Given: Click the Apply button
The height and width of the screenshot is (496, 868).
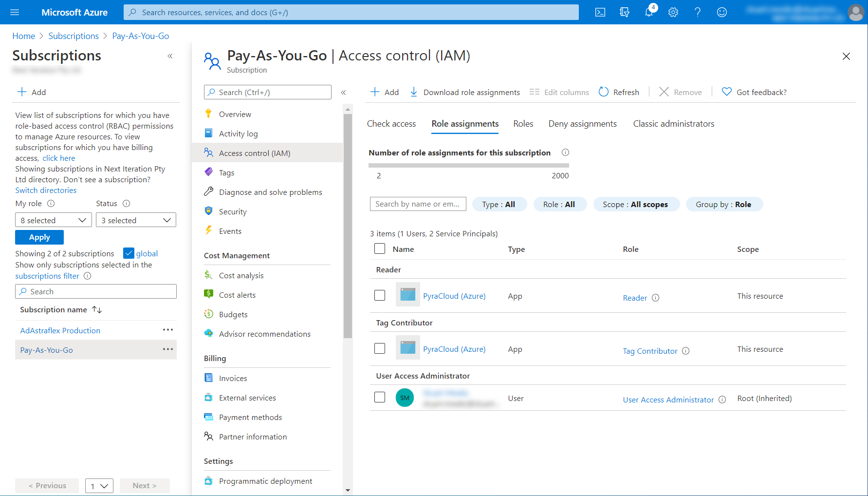Looking at the screenshot, I should coord(39,237).
